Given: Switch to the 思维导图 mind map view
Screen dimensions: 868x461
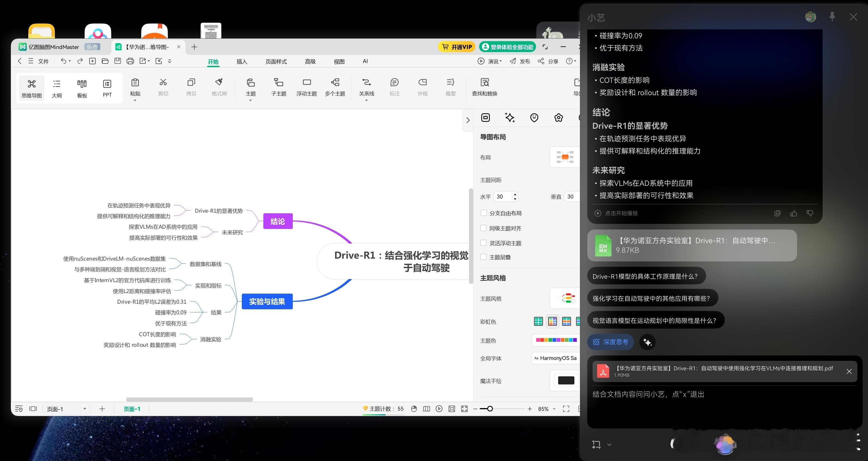Looking at the screenshot, I should pos(32,88).
